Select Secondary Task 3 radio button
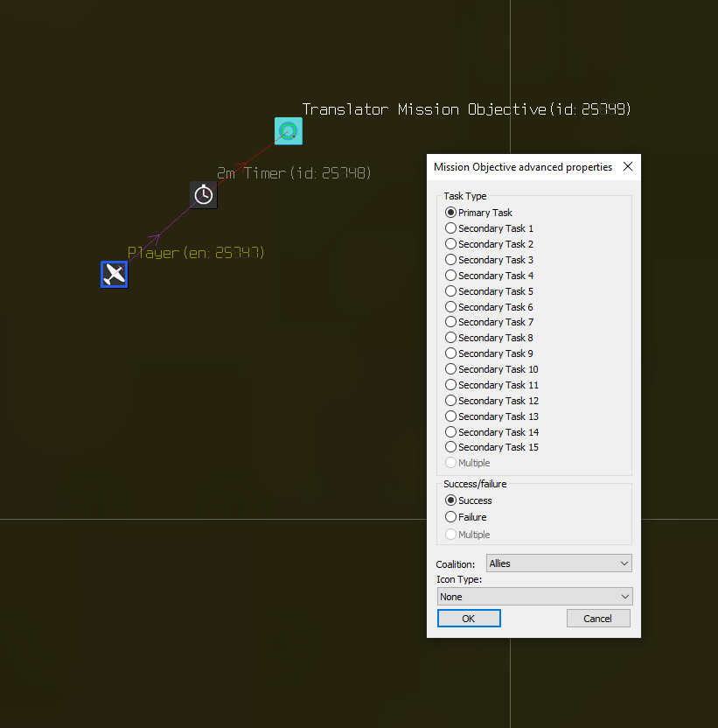 [451, 260]
